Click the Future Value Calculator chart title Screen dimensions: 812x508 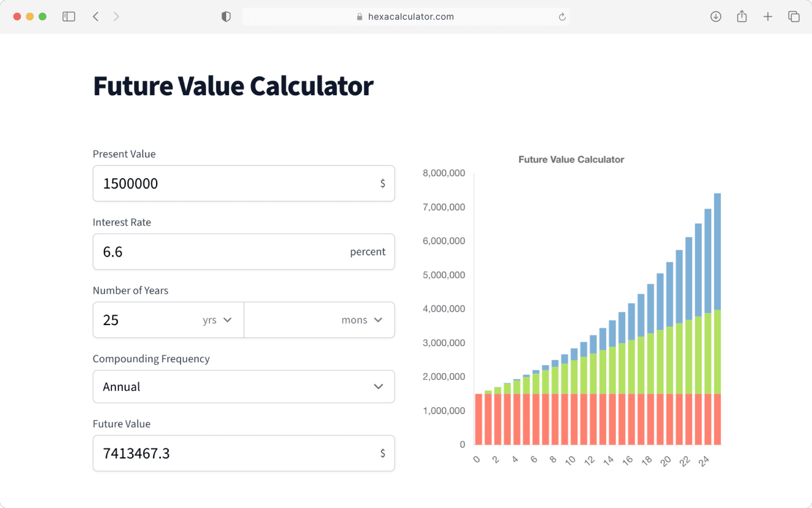pyautogui.click(x=571, y=159)
